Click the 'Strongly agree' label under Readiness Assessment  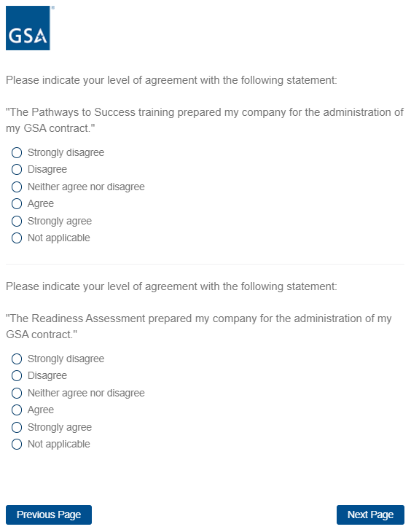pos(60,427)
